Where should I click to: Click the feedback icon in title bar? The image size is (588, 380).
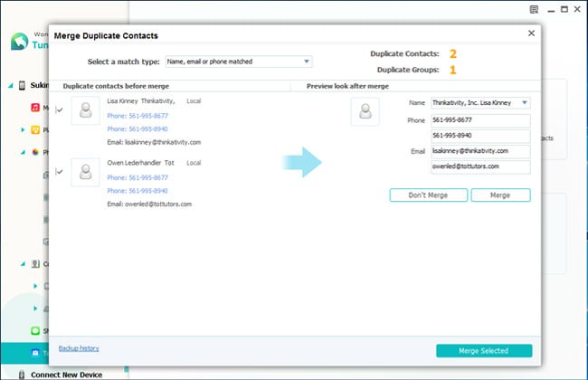coord(534,9)
